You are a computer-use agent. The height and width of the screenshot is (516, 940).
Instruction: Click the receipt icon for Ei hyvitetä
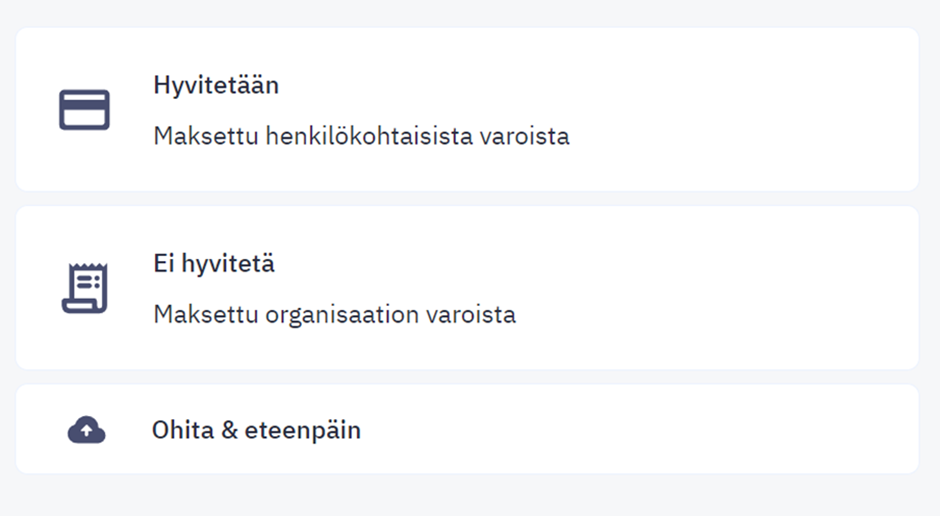(x=85, y=288)
